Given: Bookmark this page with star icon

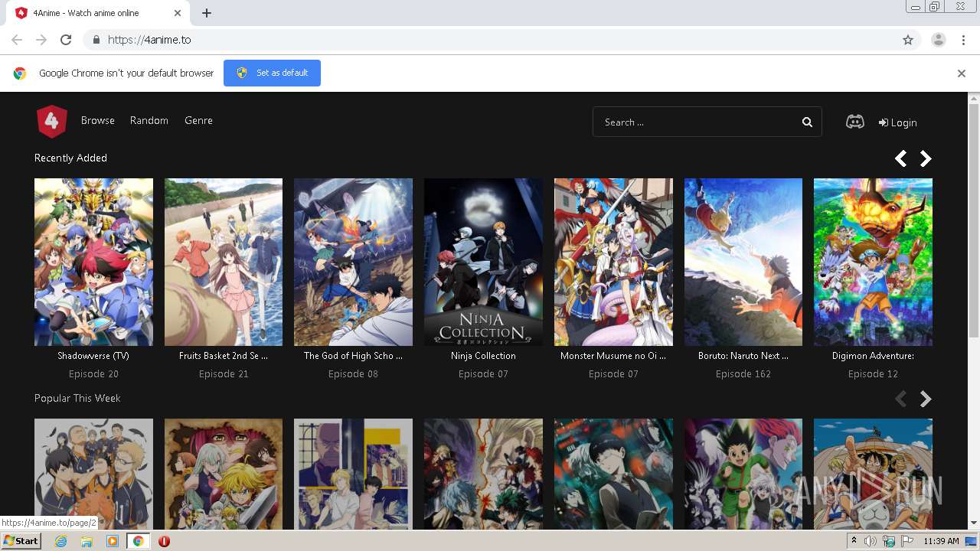Looking at the screenshot, I should pyautogui.click(x=908, y=40).
